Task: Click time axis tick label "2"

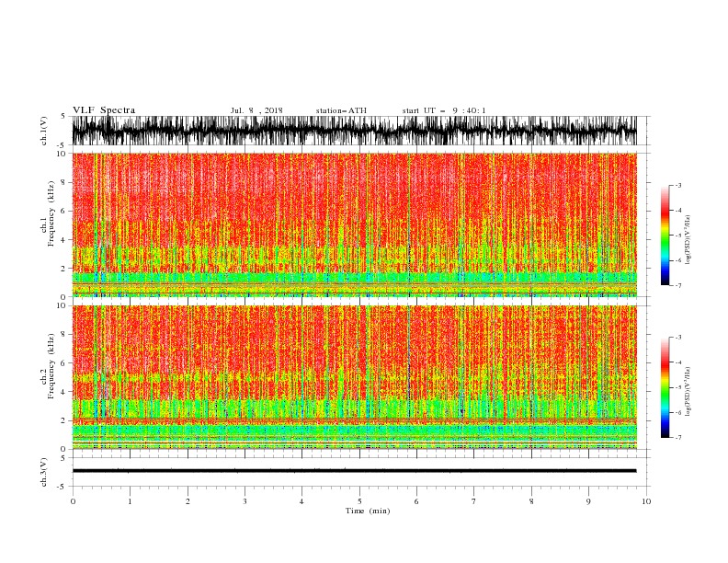Action: point(188,501)
